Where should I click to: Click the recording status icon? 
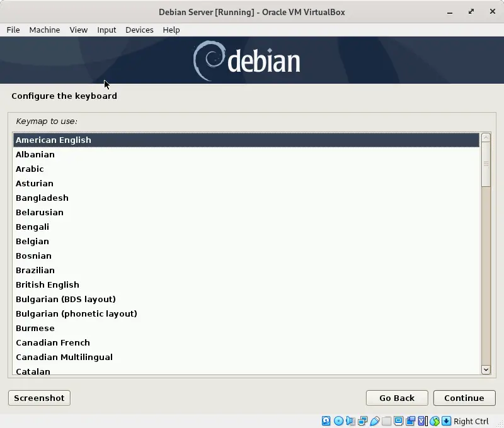point(411,421)
